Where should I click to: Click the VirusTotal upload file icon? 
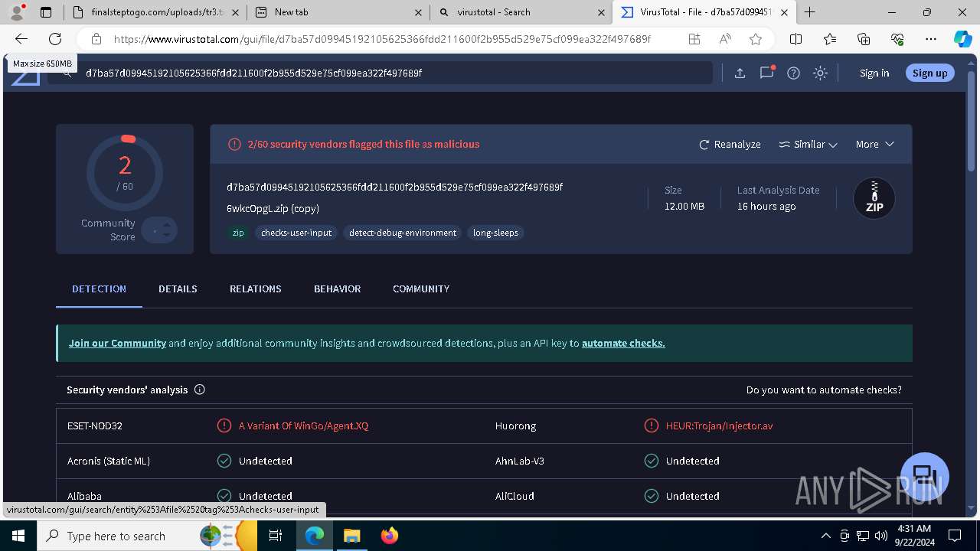click(x=740, y=73)
